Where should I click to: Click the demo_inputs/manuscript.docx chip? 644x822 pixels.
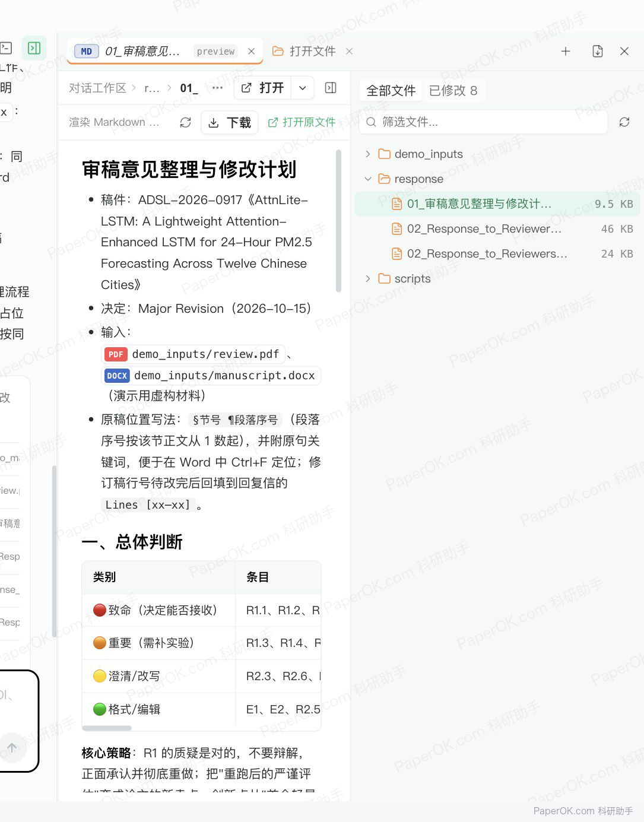(211, 376)
